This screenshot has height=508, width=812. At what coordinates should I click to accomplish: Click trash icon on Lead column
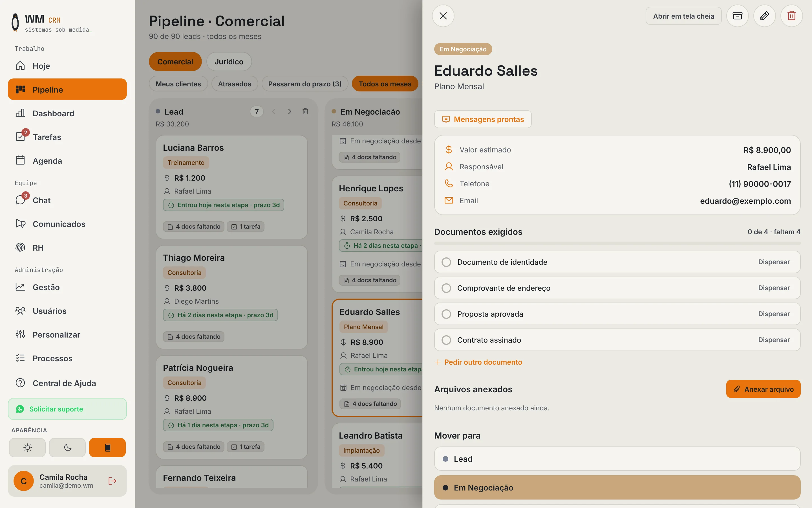(305, 111)
